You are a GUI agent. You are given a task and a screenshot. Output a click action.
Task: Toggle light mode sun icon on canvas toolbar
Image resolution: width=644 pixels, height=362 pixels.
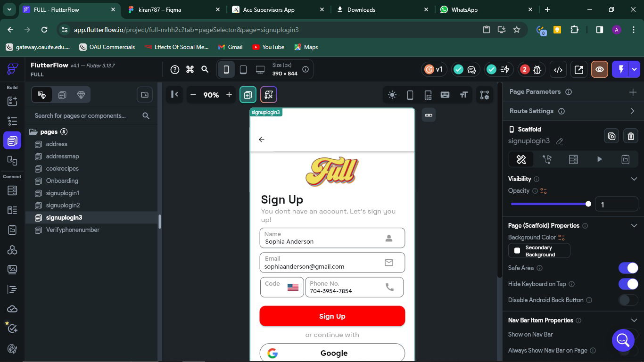[392, 95]
